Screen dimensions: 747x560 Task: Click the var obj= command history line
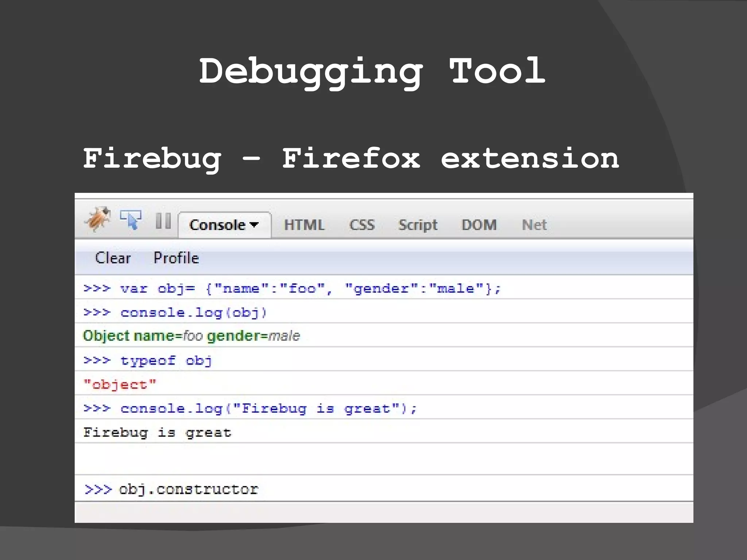(292, 289)
